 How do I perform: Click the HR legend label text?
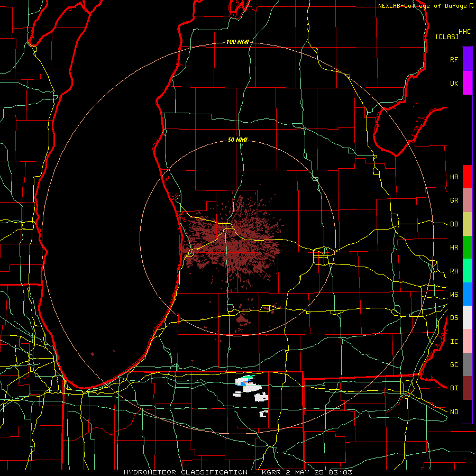(x=454, y=248)
